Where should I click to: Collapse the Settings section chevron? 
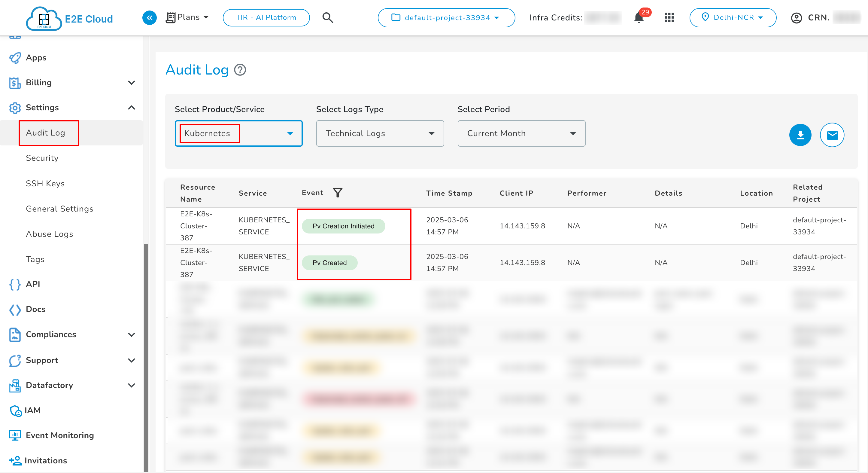pyautogui.click(x=132, y=108)
